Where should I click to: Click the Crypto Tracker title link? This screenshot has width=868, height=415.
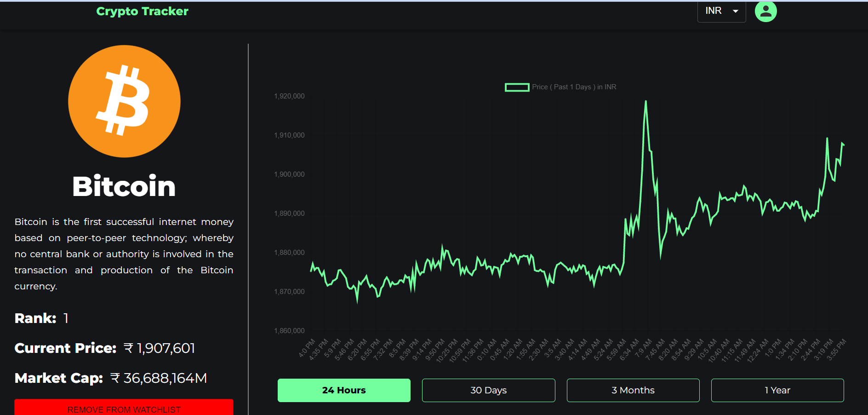pos(142,12)
